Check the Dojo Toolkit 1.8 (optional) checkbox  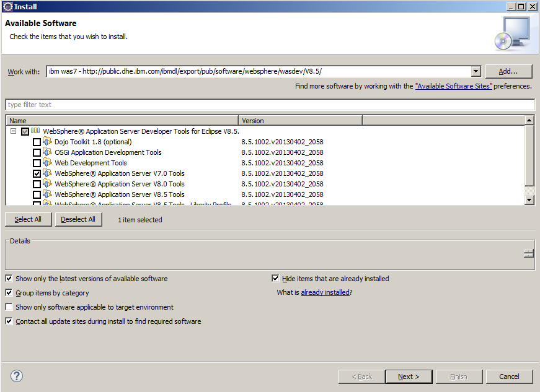(x=37, y=142)
